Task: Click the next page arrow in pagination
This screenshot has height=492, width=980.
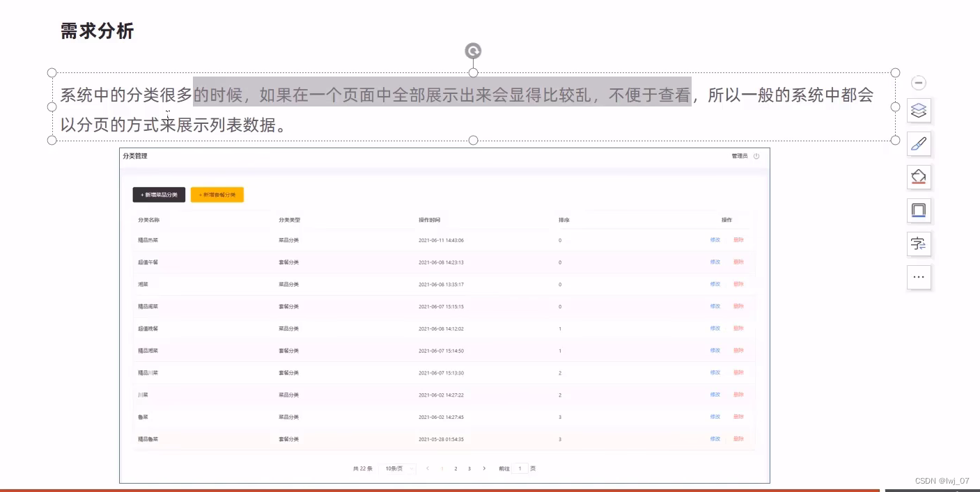Action: pos(484,469)
